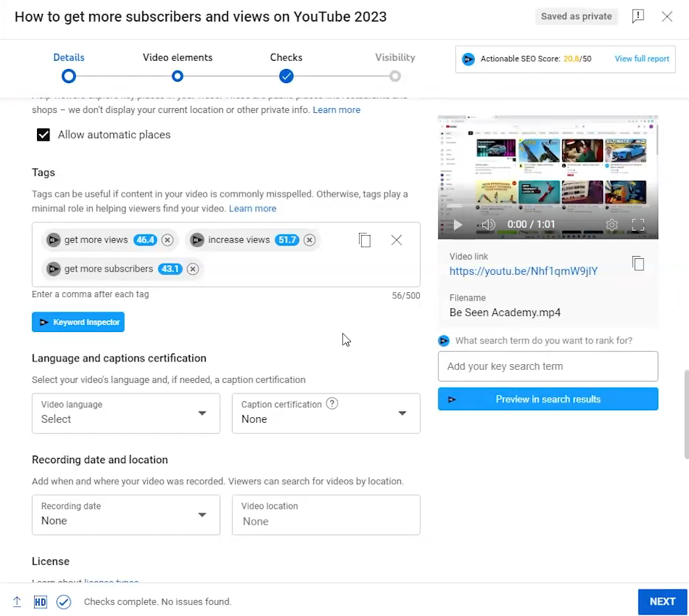Viewport: 689px width, 616px height.
Task: Play the video from the preview player
Action: click(457, 225)
